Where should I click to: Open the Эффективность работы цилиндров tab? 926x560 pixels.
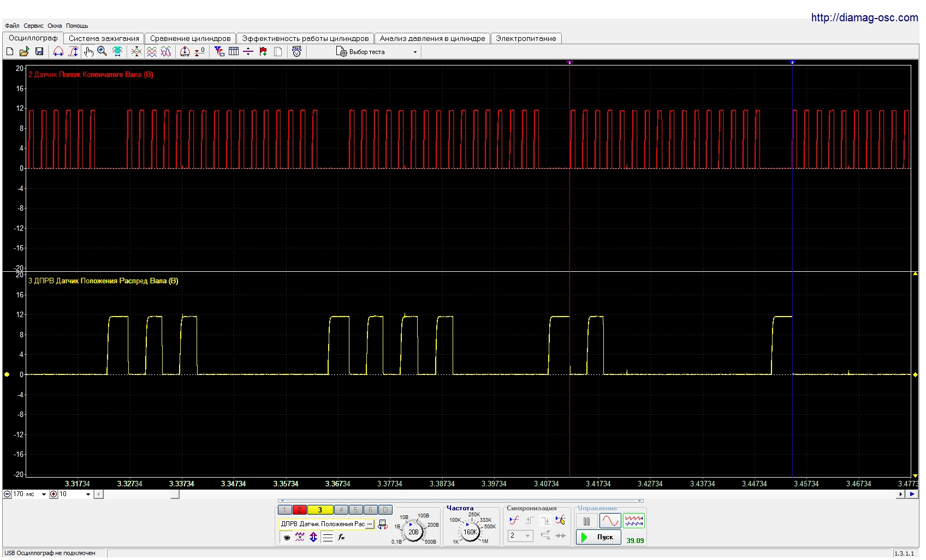point(305,38)
